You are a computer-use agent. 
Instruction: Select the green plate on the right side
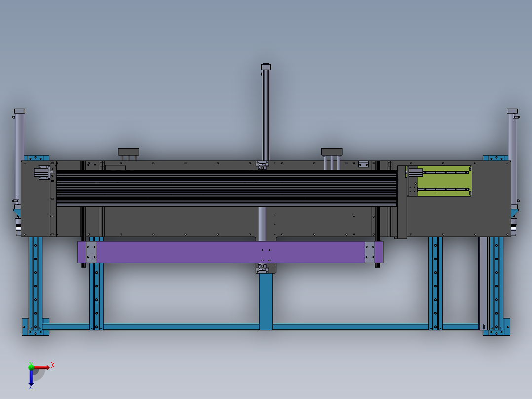tap(444, 181)
